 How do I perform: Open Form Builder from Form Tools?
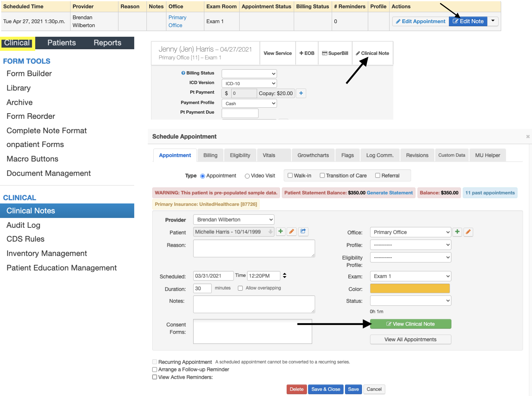tap(29, 73)
